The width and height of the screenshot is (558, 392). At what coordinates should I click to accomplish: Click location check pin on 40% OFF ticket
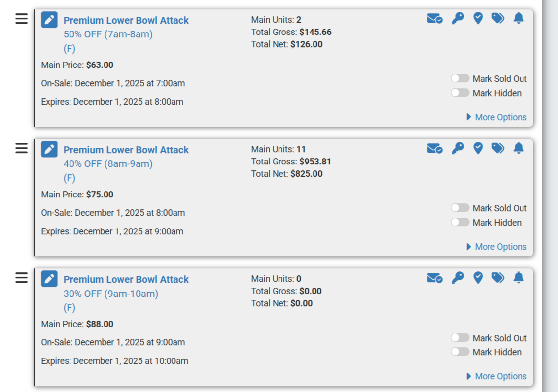(x=478, y=148)
